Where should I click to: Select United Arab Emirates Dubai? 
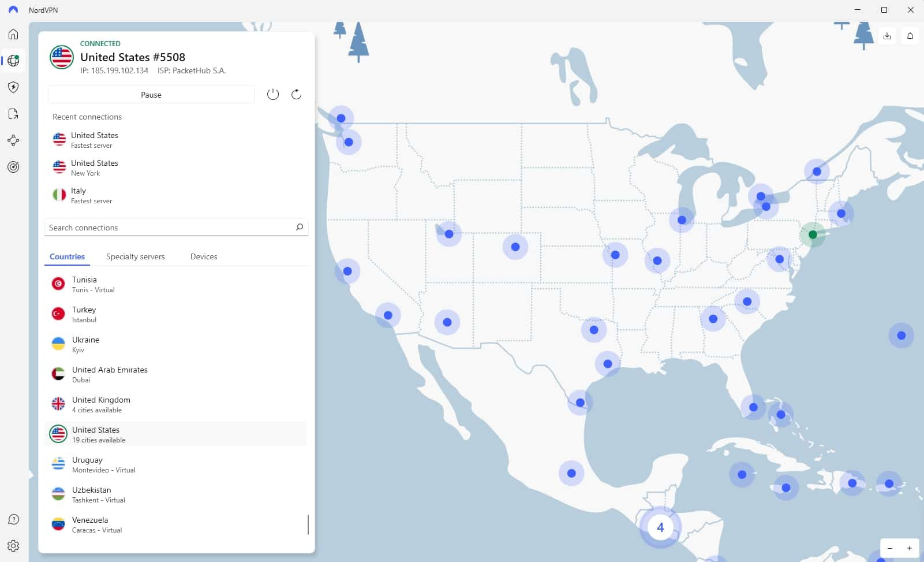point(175,374)
